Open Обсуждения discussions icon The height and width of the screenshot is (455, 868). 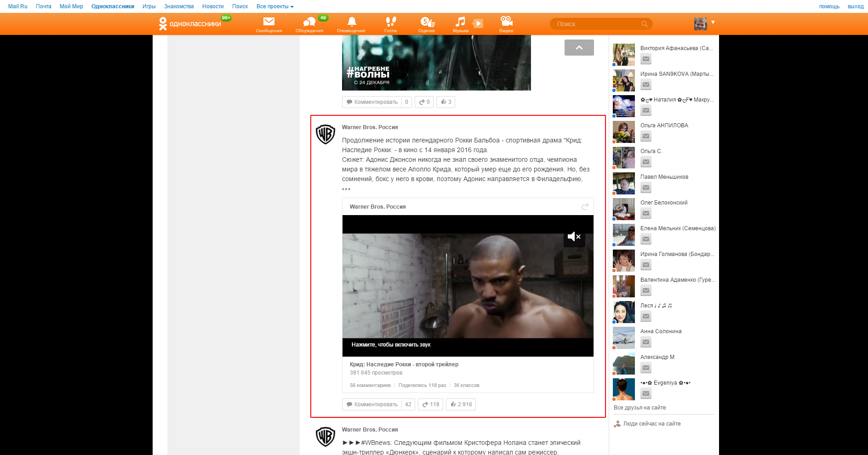pyautogui.click(x=309, y=22)
